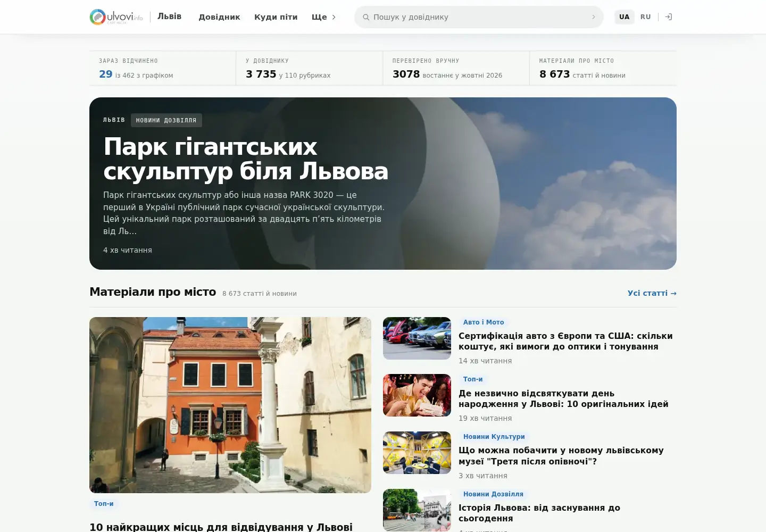Click the "Авто і Мото" category tag
Viewport: 766px width, 532px height.
coord(484,322)
